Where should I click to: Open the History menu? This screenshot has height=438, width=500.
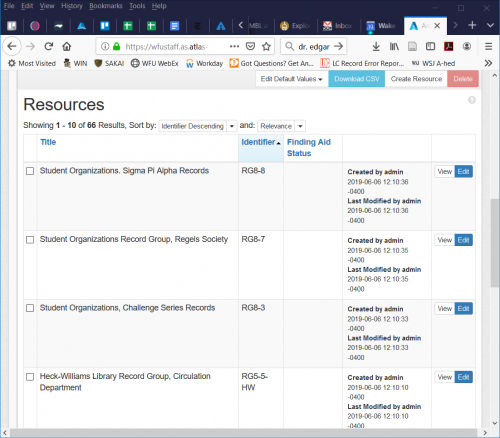[x=72, y=6]
